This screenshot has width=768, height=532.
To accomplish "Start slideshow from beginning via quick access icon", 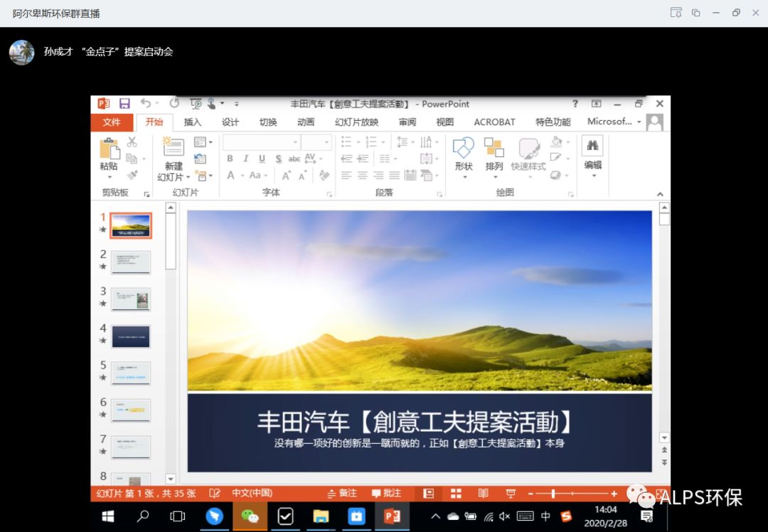I will (x=196, y=103).
